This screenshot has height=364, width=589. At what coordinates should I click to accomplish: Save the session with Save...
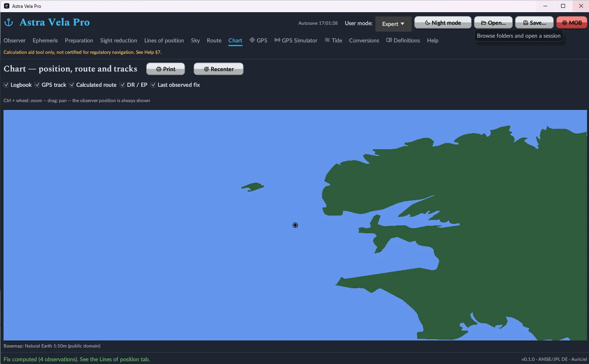[534, 23]
